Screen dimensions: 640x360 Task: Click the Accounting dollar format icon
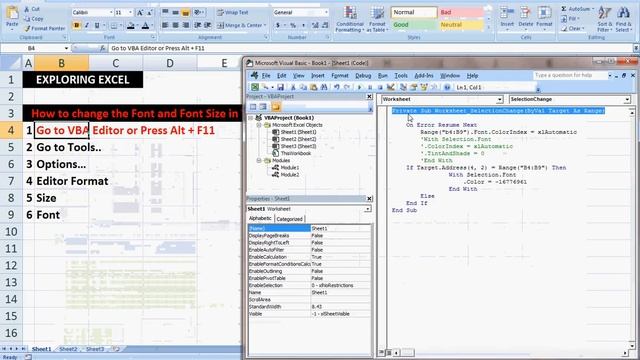pyautogui.click(x=278, y=25)
